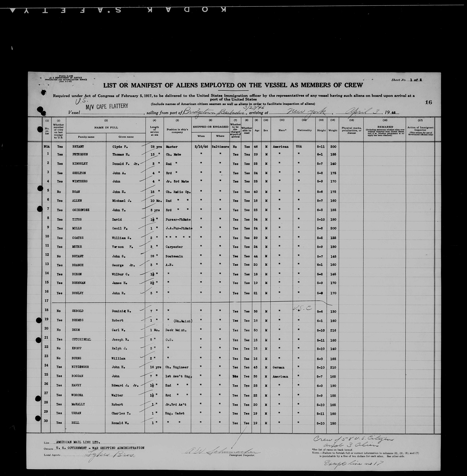Image resolution: width=467 pixels, height=476 pixels.
Task: Click the family name COATES
Action: pyautogui.click(x=78, y=238)
